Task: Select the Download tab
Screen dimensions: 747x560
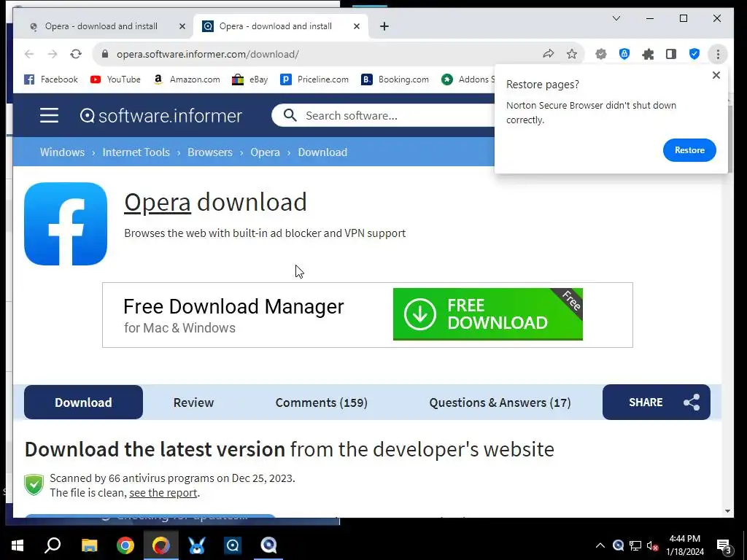Action: click(83, 402)
